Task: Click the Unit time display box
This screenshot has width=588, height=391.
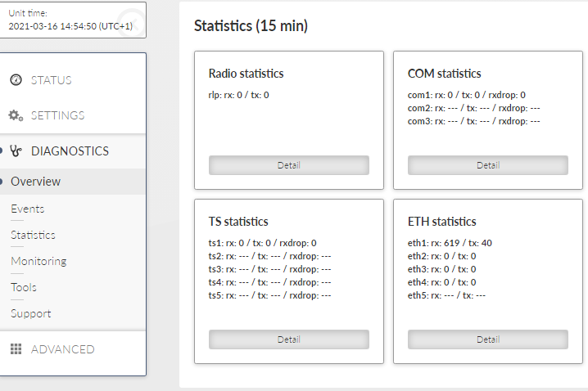Action: pyautogui.click(x=73, y=20)
